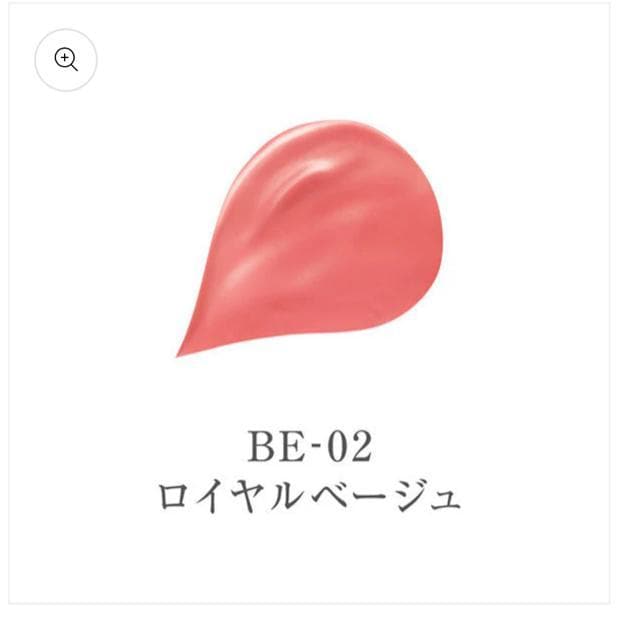Tap the round zoom button
The height and width of the screenshot is (635, 640).
tap(66, 60)
